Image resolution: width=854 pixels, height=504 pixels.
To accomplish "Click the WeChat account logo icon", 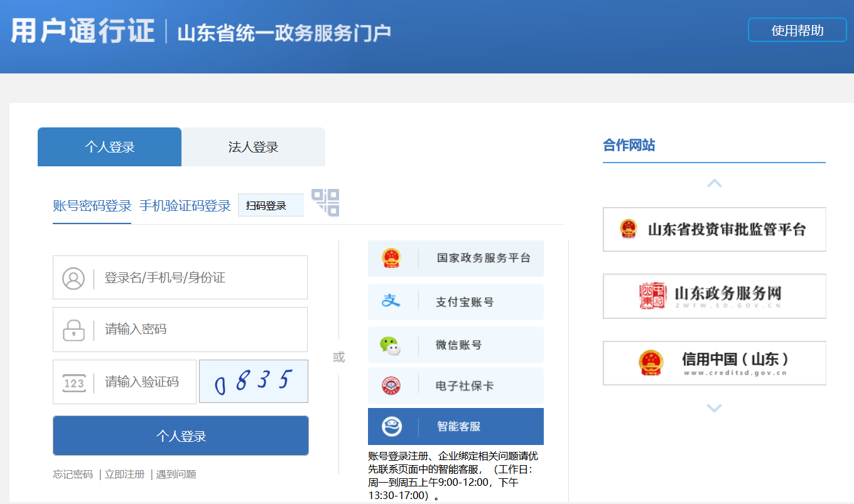I will (391, 345).
